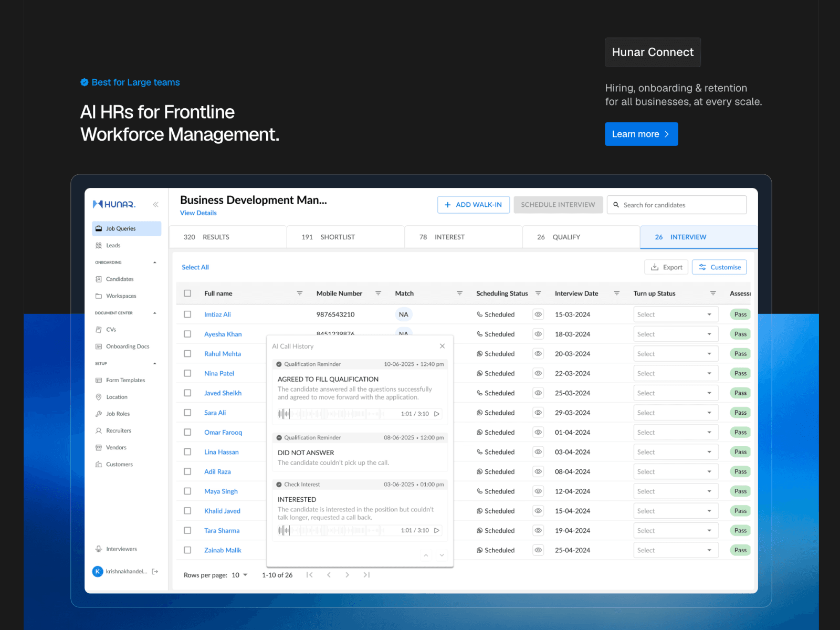Screen dimensions: 840x630
Task: Switch to the 78 Interest tab
Action: [x=464, y=237]
